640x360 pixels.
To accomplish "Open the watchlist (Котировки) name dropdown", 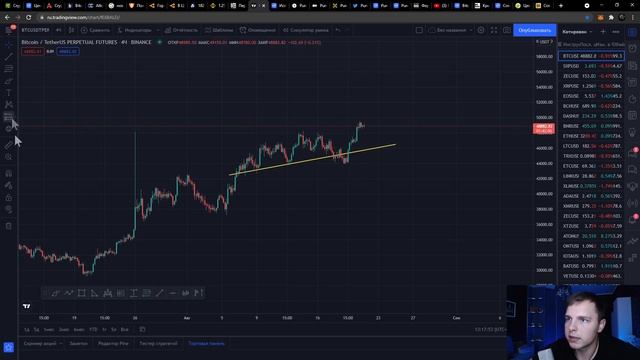I will coord(577,31).
